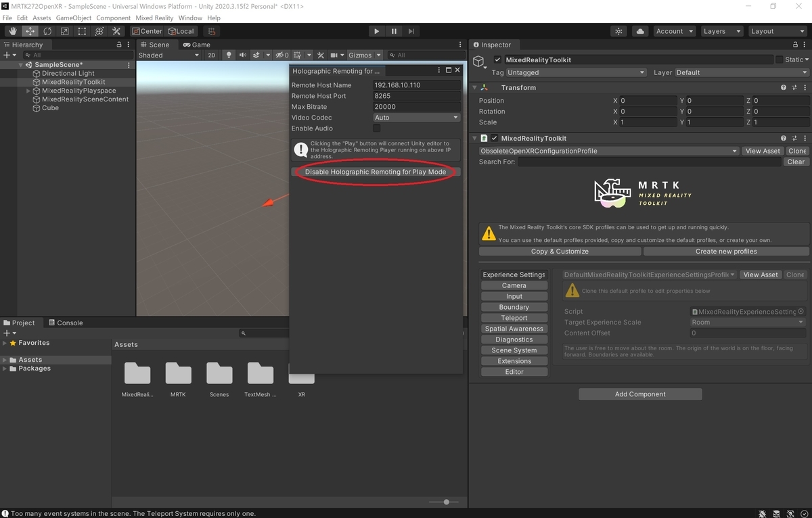This screenshot has width=812, height=518.
Task: Toggle the grid snapping toolbar icon
Action: pos(212,31)
